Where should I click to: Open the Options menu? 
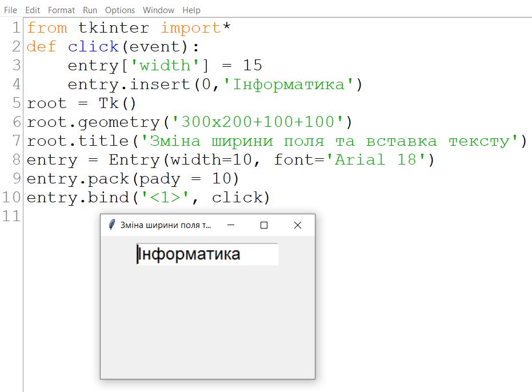[x=120, y=10]
